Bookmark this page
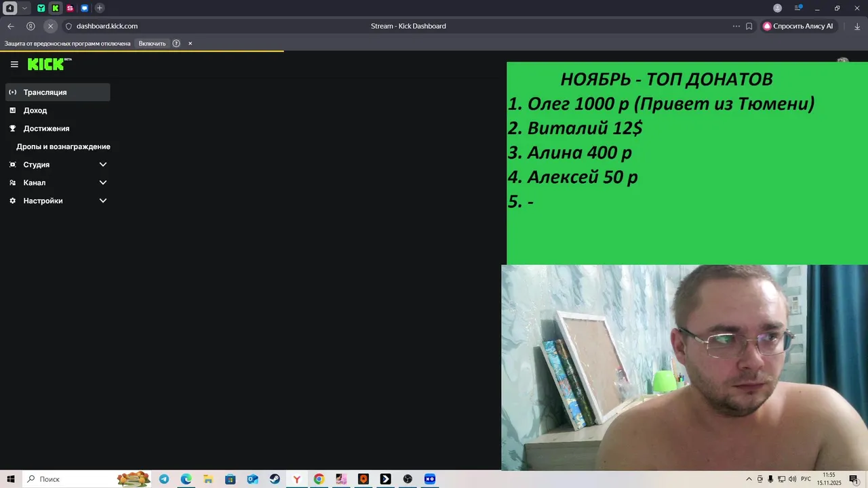 click(x=749, y=26)
